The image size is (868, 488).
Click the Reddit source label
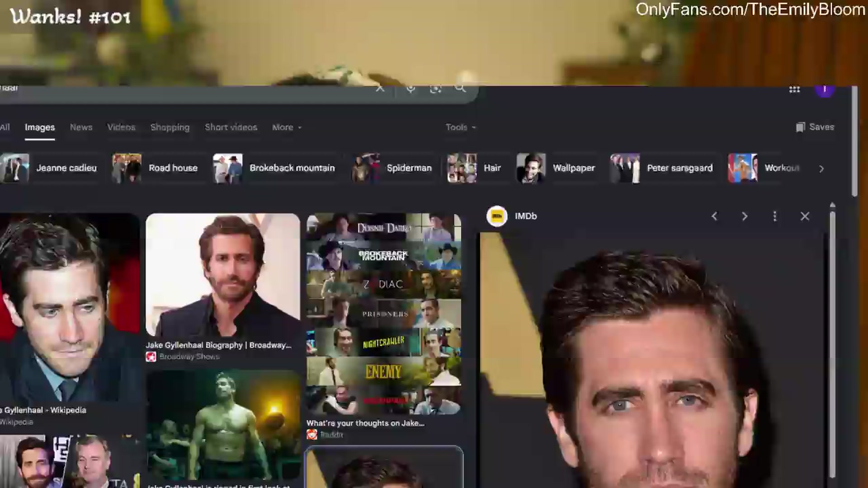pyautogui.click(x=331, y=434)
